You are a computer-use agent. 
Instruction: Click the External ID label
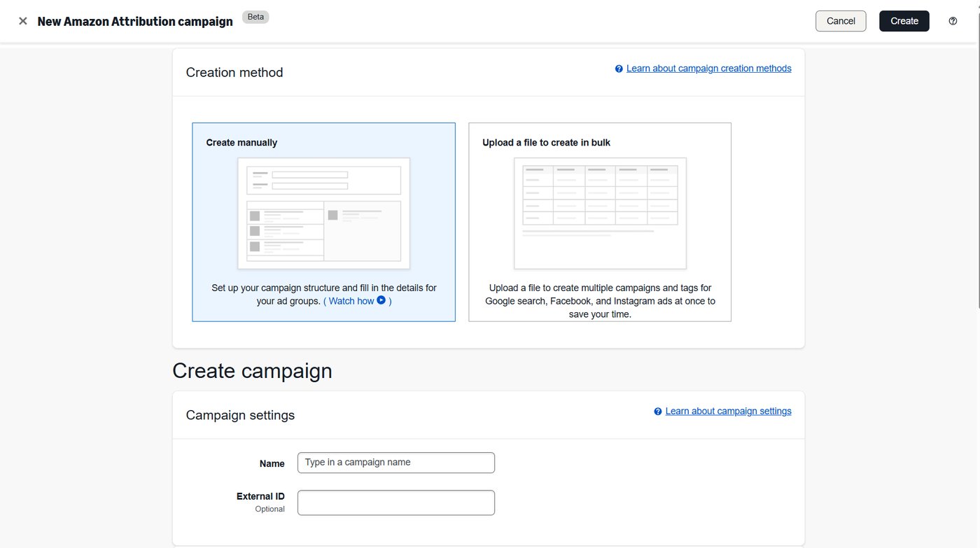(x=260, y=496)
